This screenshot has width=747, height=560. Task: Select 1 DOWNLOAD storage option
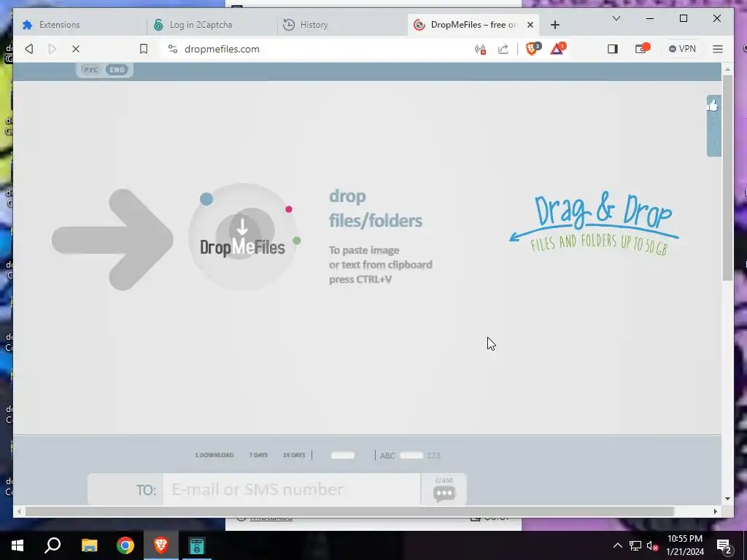[214, 455]
